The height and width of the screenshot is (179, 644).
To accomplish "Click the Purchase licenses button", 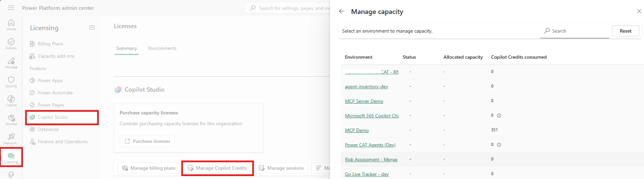I will [147, 141].
